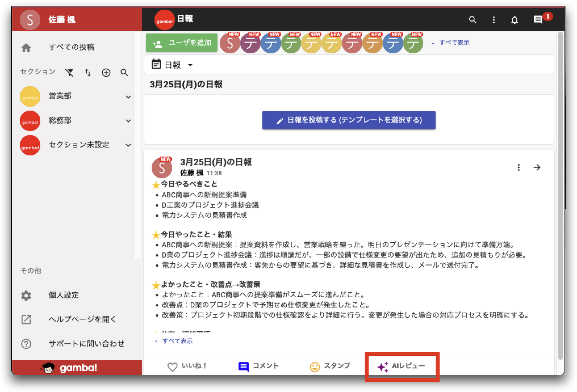This screenshot has width=577, height=392.
Task: Click the red gamba 日報 logo in header
Action: [164, 20]
